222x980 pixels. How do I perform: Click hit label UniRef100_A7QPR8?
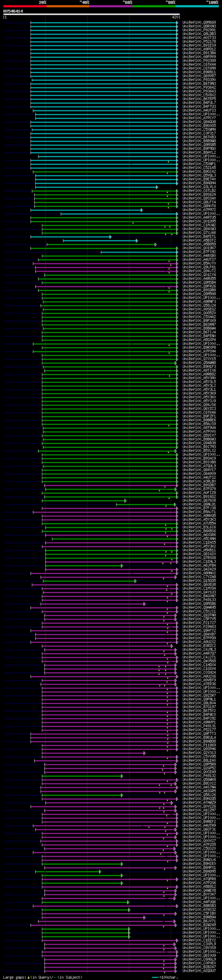point(199,879)
